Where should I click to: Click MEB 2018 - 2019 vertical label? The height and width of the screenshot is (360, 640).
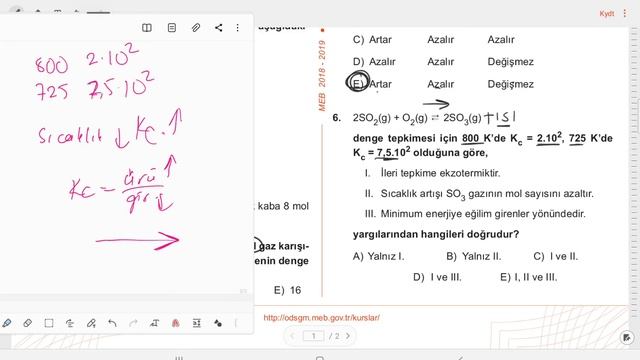(322, 76)
